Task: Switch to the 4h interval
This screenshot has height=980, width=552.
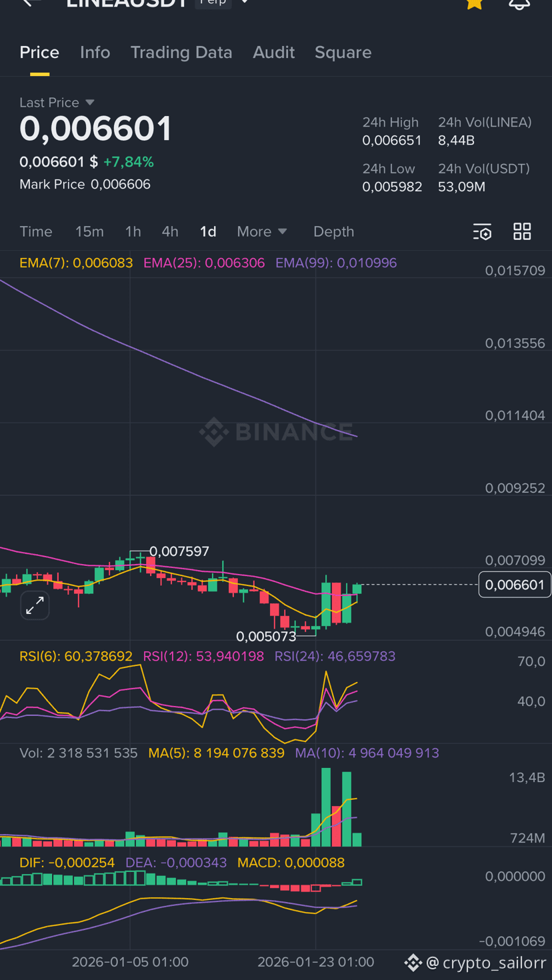Action: click(170, 231)
